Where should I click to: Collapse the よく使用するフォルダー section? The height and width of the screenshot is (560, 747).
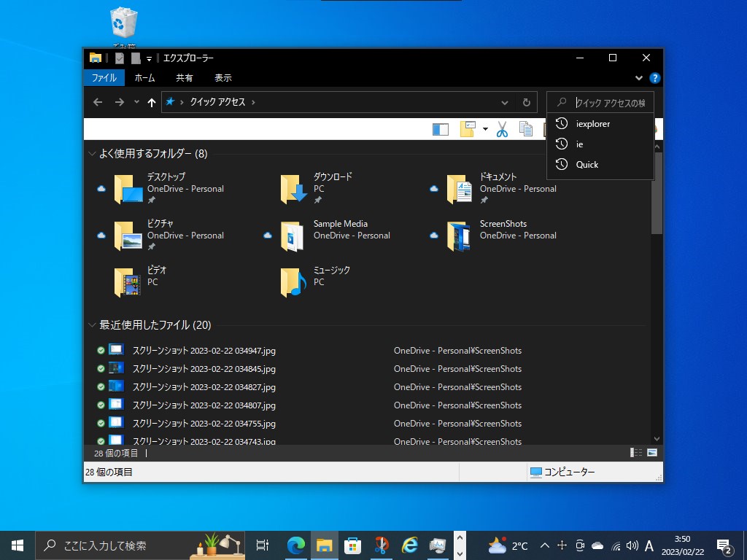pyautogui.click(x=92, y=154)
